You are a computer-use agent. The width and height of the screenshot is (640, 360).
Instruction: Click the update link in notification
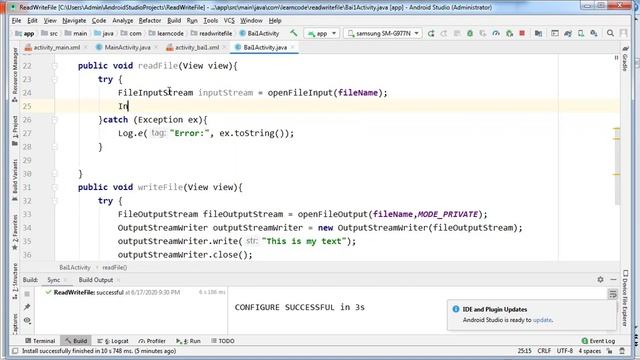pos(542,320)
